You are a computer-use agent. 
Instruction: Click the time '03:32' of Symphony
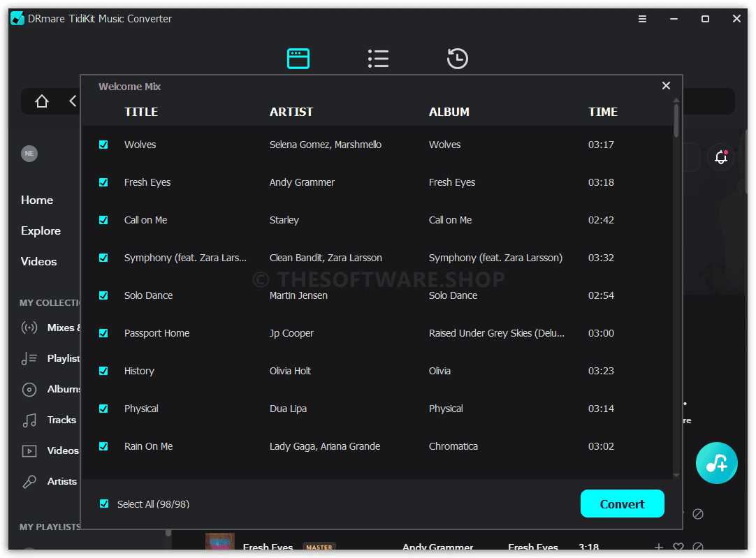point(601,258)
